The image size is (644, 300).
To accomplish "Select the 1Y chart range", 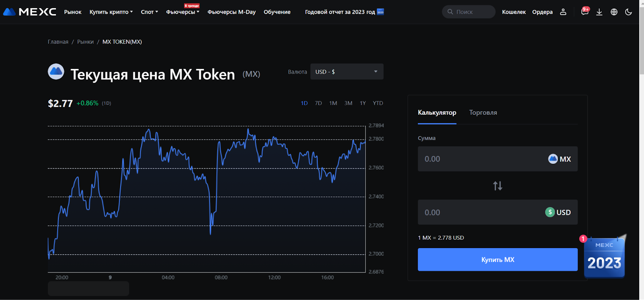I will coord(363,103).
